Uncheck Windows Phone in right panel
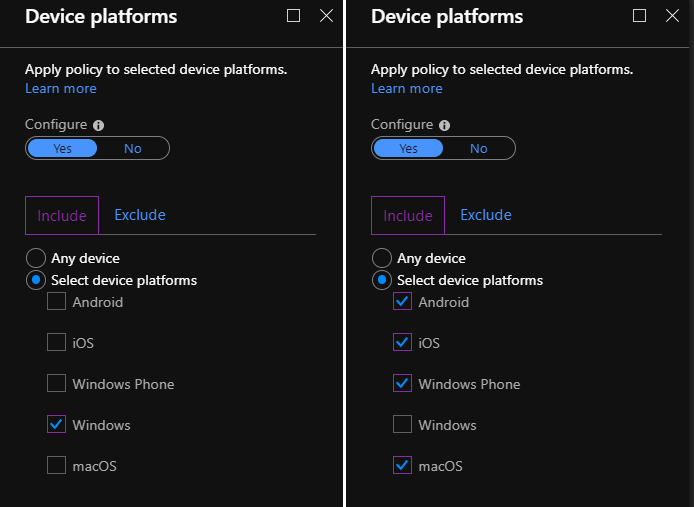 [x=402, y=384]
